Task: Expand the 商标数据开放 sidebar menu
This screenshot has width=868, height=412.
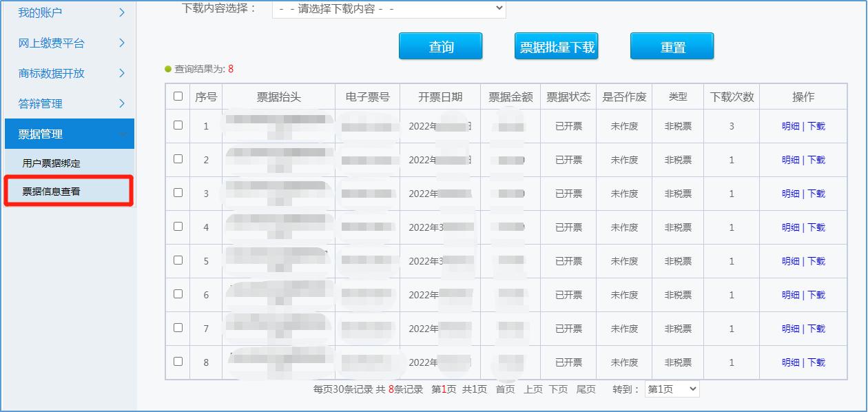Action: click(x=65, y=73)
